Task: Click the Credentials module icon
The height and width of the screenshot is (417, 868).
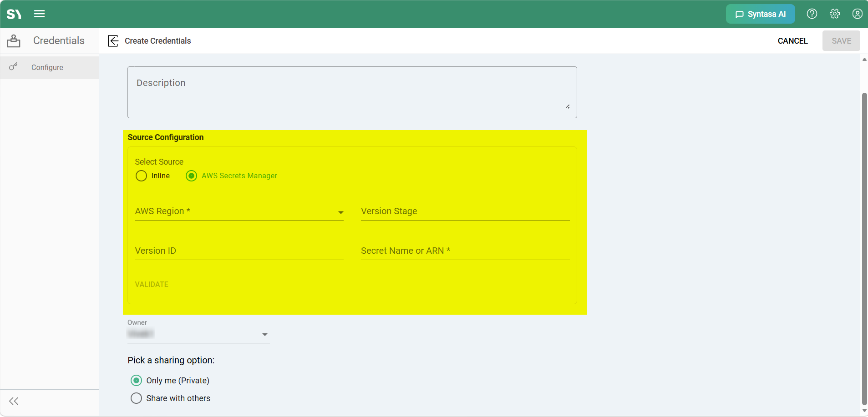Action: click(14, 41)
